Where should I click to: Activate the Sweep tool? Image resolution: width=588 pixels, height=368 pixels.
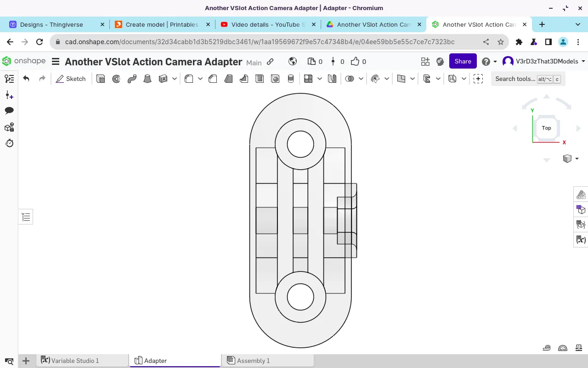point(131,79)
